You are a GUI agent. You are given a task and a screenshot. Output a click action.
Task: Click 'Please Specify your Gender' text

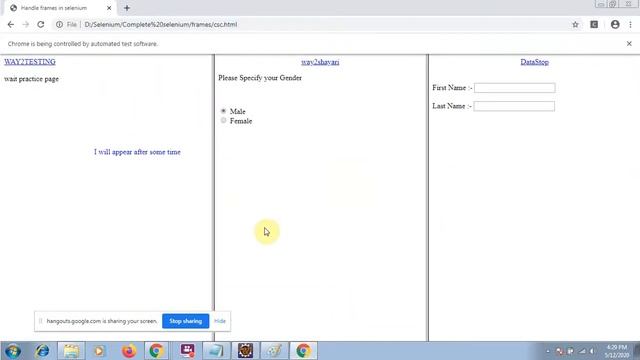[x=260, y=78]
